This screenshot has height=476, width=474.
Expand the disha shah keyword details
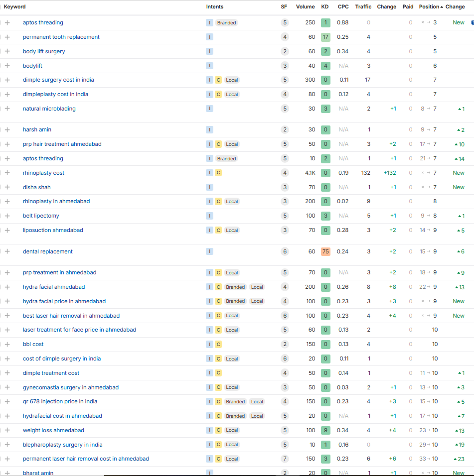point(7,187)
